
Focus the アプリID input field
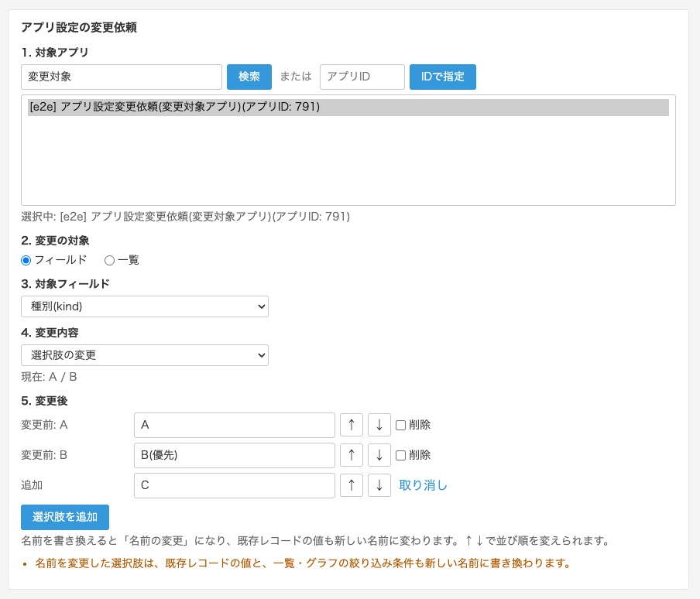(362, 77)
